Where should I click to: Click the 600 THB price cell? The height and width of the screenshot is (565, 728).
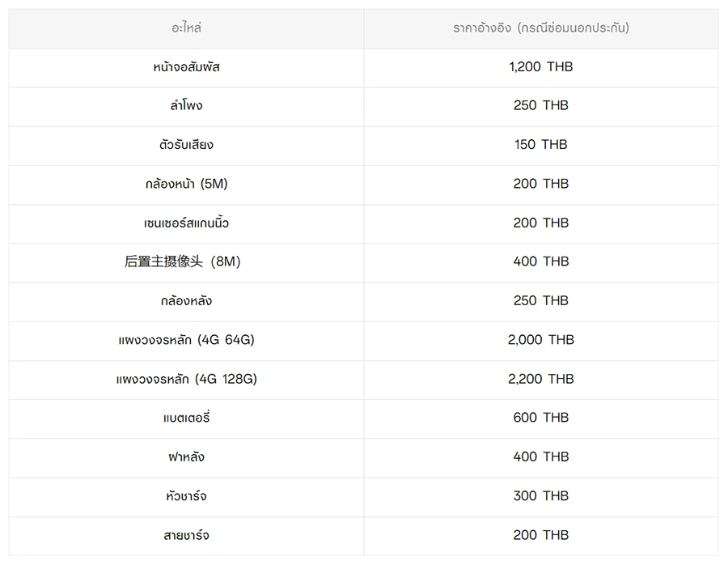540,418
